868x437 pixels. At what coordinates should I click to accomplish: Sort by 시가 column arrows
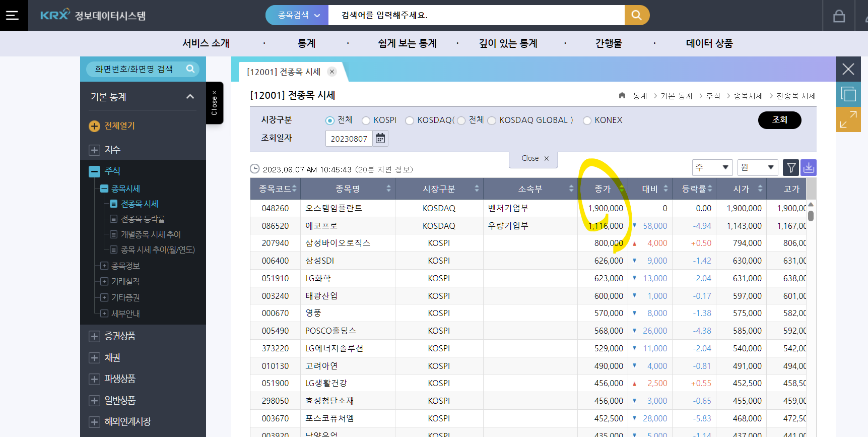tap(760, 189)
